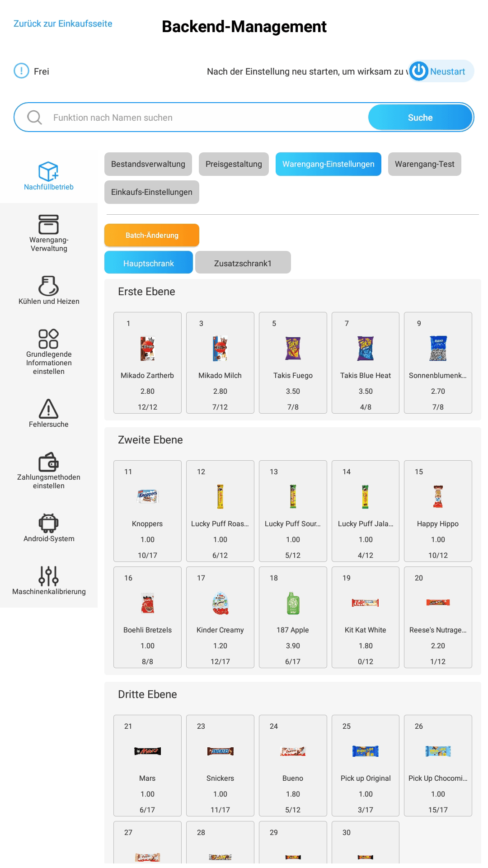Click the Kinder Creamy product image
The width and height of the screenshot is (488, 868).
pos(220,603)
